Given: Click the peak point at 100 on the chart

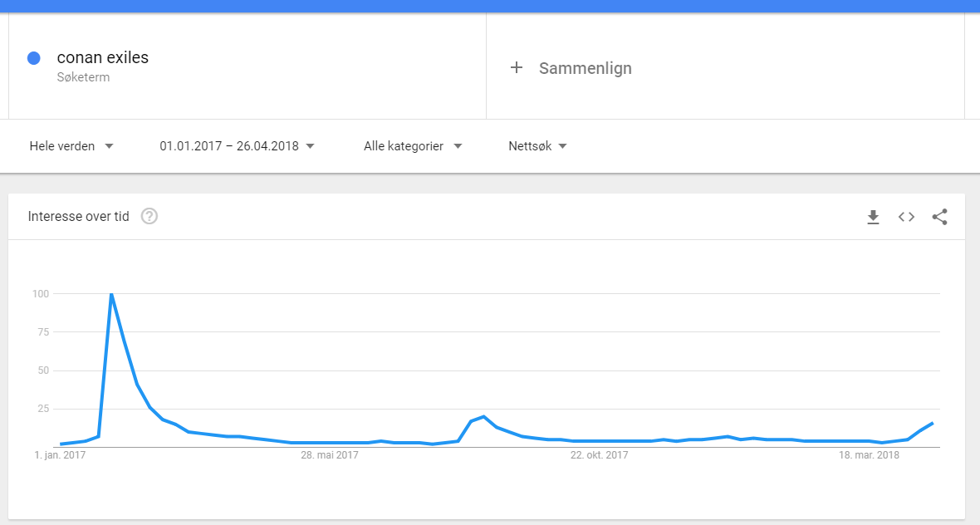Looking at the screenshot, I should click(x=111, y=294).
